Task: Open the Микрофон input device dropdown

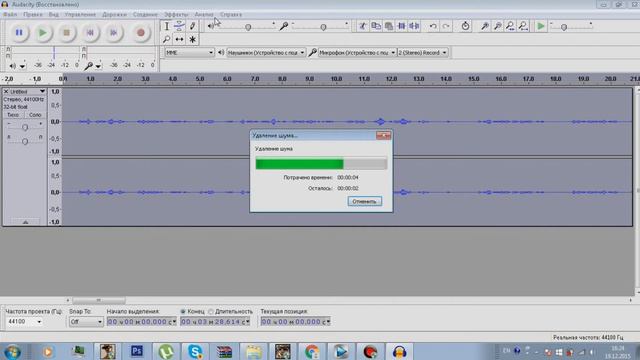Action: (x=357, y=53)
